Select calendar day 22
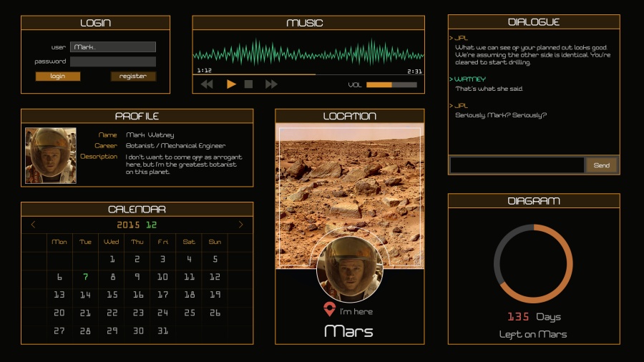The image size is (644, 362). pyautogui.click(x=112, y=313)
